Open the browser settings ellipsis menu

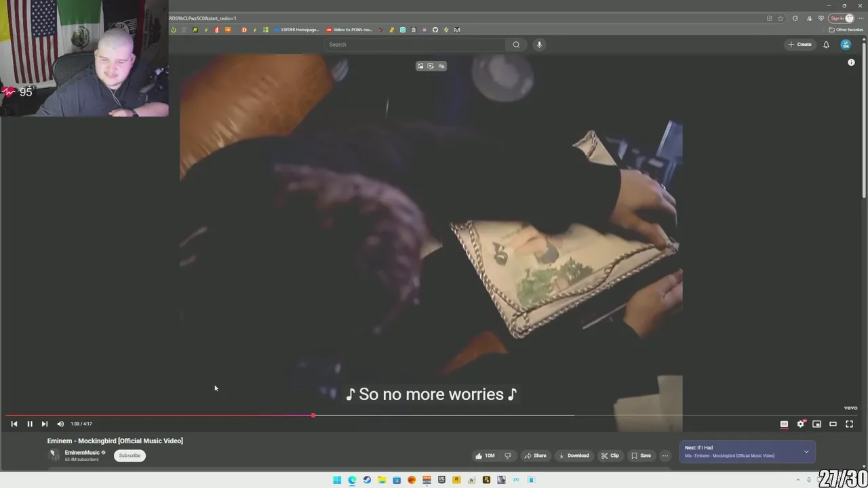(861, 18)
